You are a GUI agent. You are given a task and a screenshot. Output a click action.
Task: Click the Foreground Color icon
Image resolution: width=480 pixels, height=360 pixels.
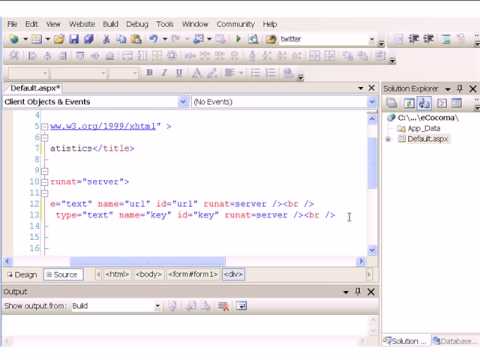pos(197,73)
